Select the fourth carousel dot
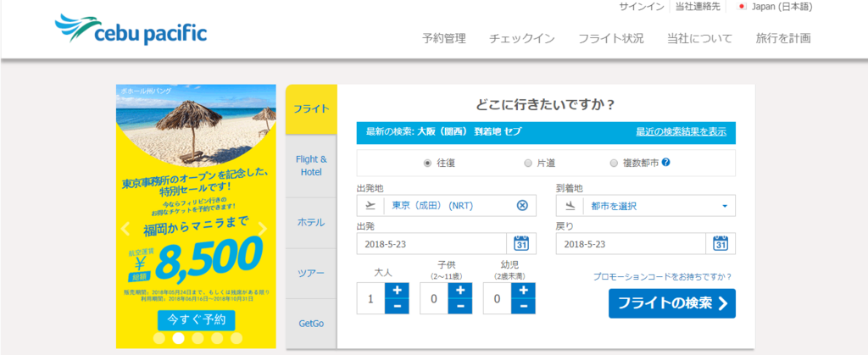The width and height of the screenshot is (868, 355). point(217,338)
